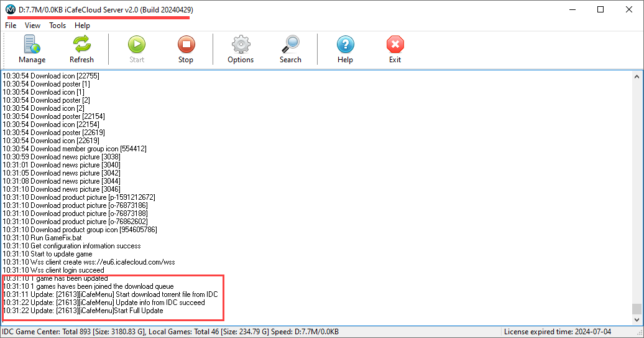Click log line "1 game has been updated"
Screen dimensions: 644x338
(55, 278)
